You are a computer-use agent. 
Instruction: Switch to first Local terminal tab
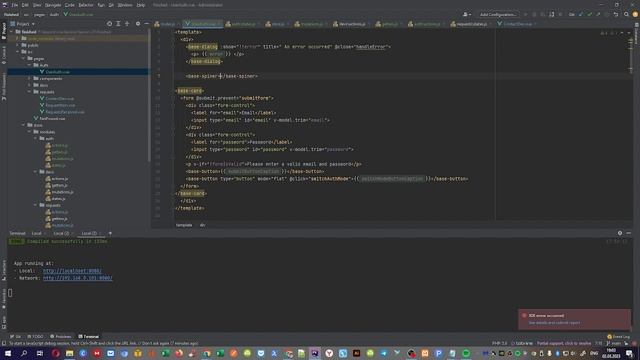(x=37, y=233)
